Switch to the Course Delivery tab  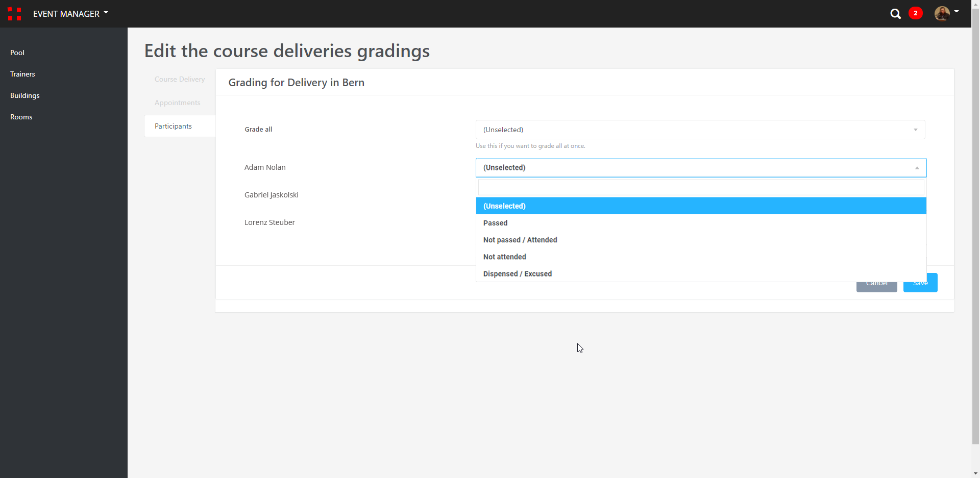[x=180, y=79]
